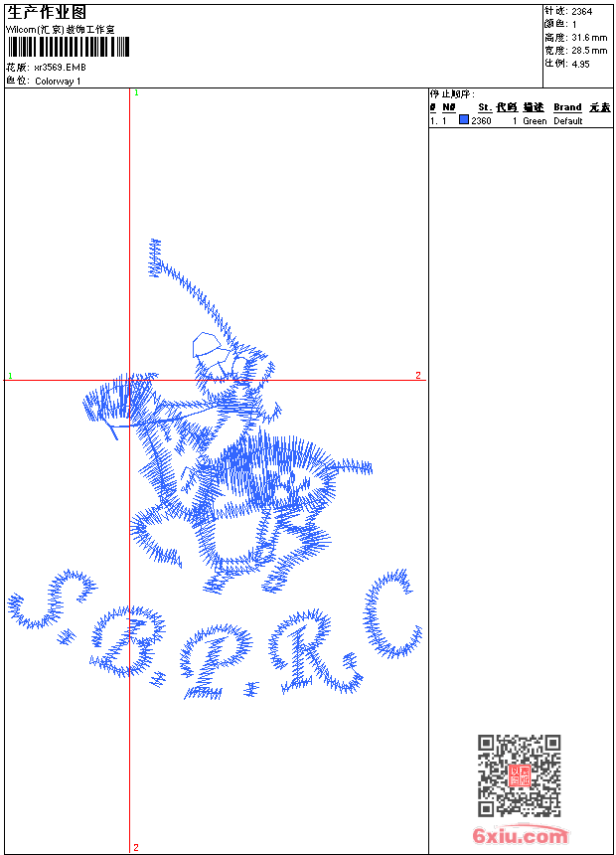Click the Colorway 1 label
Image resolution: width=616 pixels, height=855 pixels.
coord(58,82)
